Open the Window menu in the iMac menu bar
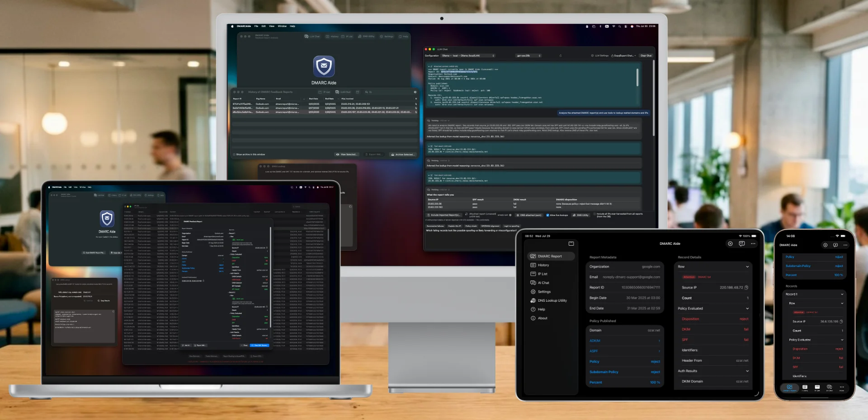Image resolution: width=868 pixels, height=420 pixels. coord(282,26)
